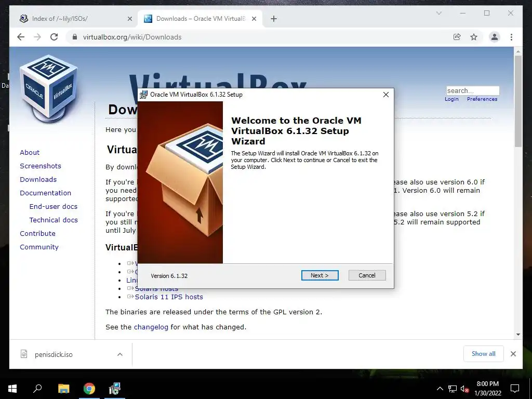Image resolution: width=532 pixels, height=399 pixels.
Task: Click Show all downloads
Action: click(484, 354)
